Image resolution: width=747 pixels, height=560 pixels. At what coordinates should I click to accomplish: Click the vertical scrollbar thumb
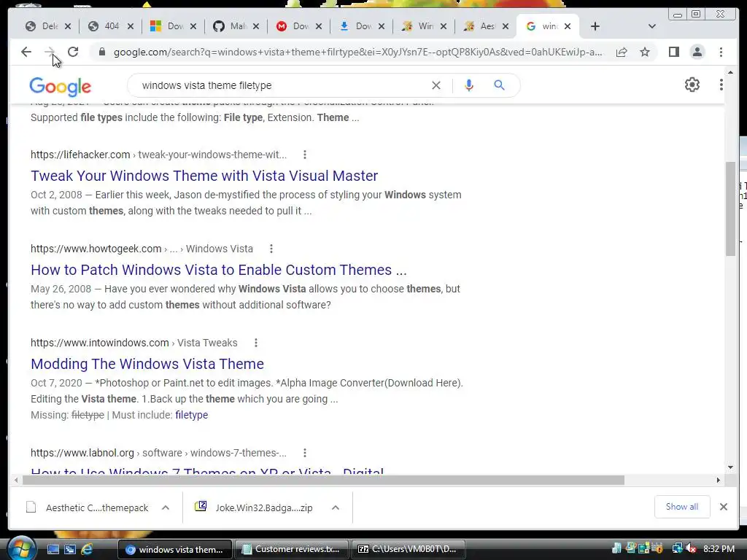731,209
